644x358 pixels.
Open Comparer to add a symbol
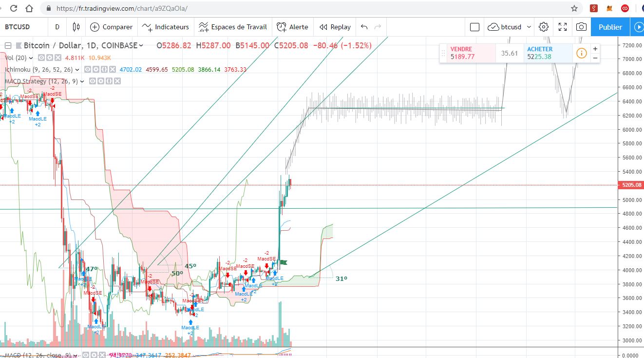click(111, 27)
